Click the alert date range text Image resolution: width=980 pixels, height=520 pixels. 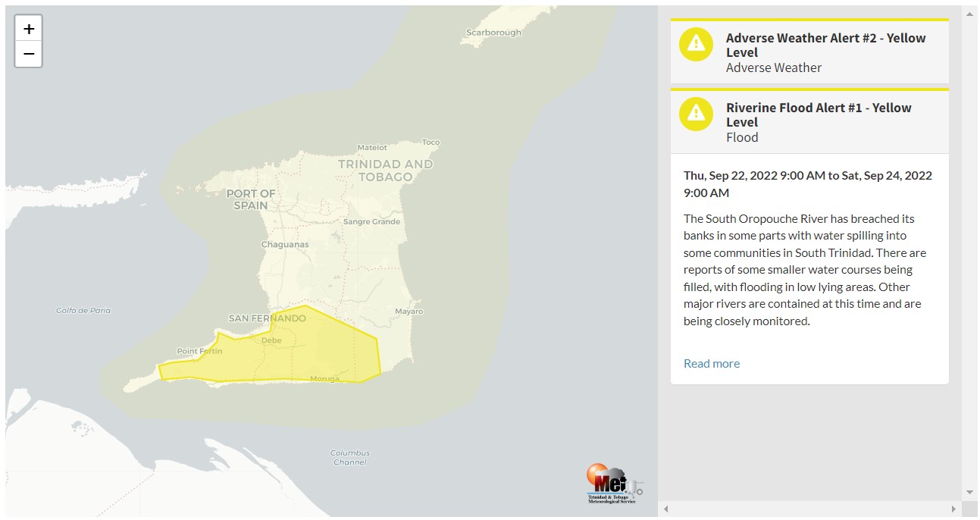(x=808, y=184)
